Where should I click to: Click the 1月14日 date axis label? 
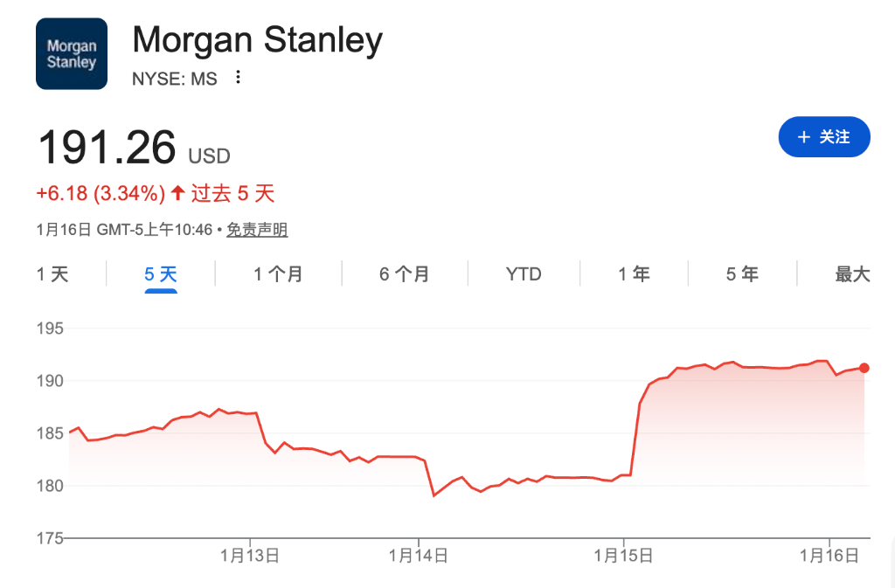point(419,555)
